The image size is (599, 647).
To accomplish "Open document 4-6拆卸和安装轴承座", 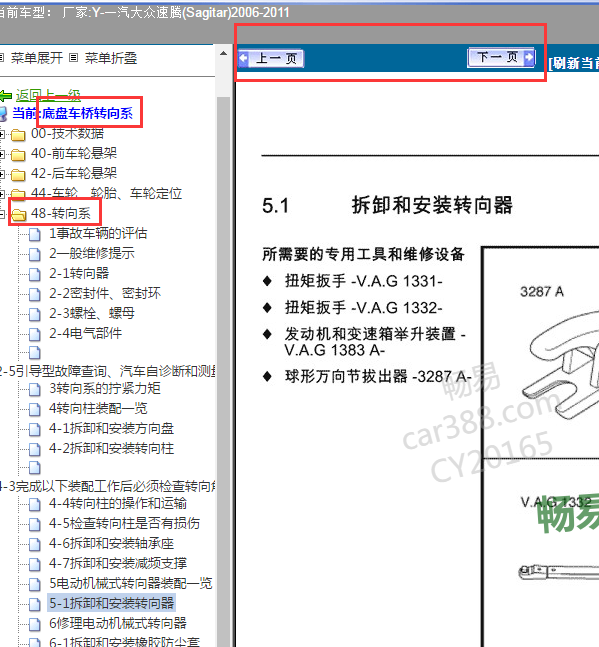I will [x=111, y=543].
